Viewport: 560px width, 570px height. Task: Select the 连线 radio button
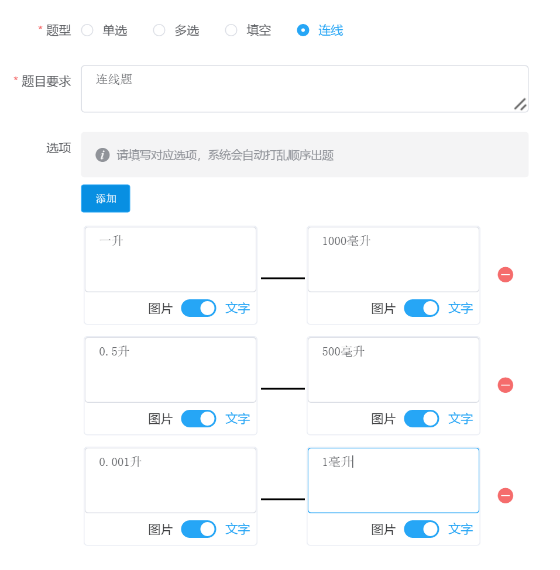coord(303,30)
